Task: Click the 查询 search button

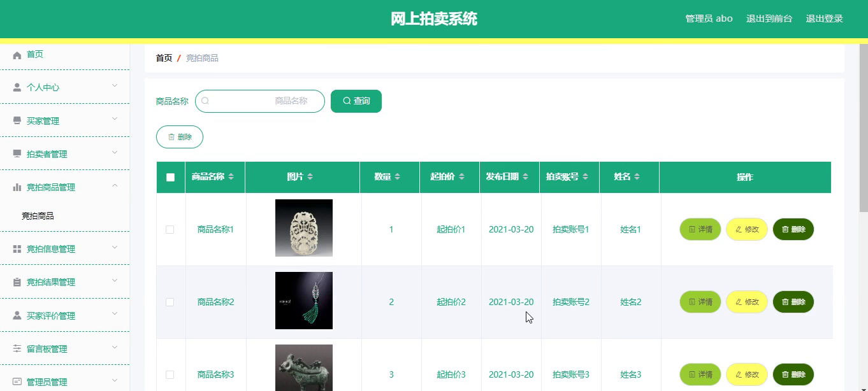Action: (356, 101)
